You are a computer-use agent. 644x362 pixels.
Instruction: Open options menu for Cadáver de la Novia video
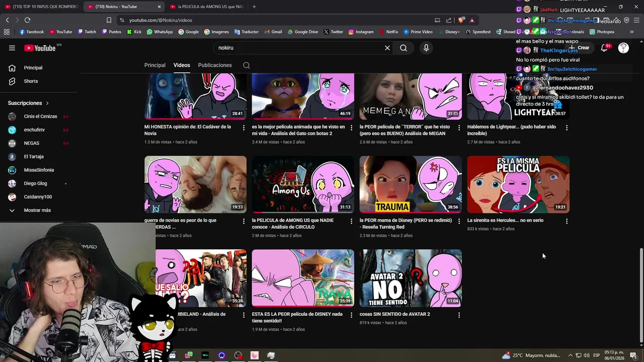tap(244, 128)
